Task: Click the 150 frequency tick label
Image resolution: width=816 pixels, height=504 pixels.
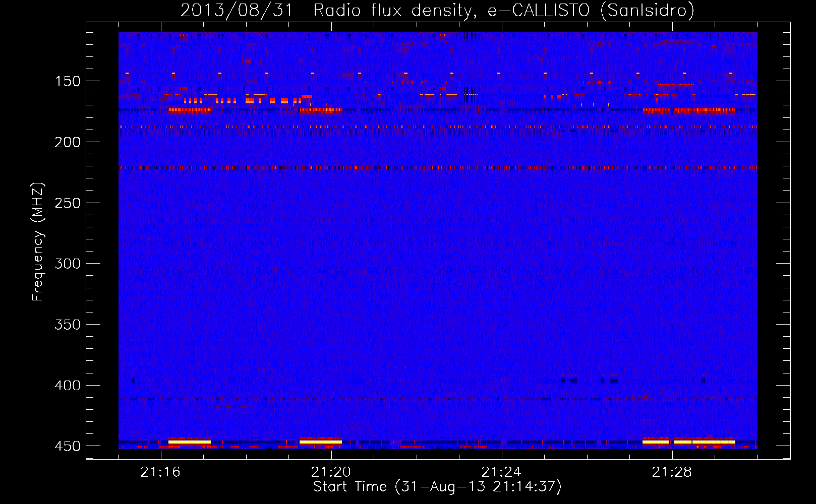Action: pyautogui.click(x=68, y=81)
